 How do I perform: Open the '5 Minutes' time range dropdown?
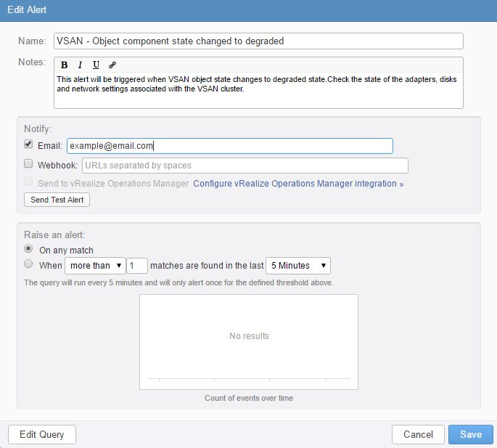click(x=298, y=266)
